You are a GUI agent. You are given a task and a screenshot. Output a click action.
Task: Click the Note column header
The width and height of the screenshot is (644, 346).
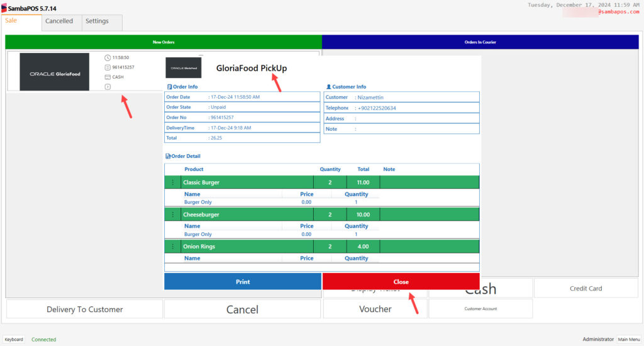click(389, 169)
